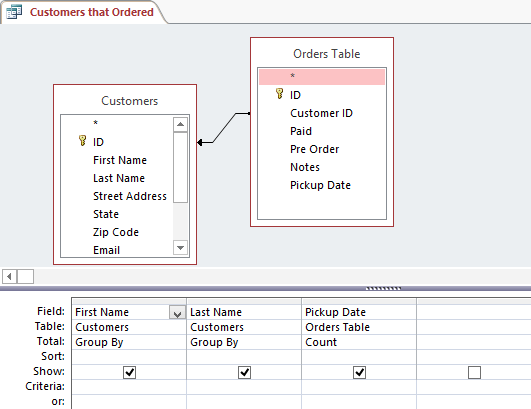The height and width of the screenshot is (409, 531).
Task: Click Group By under First Name column
Action: click(x=129, y=342)
